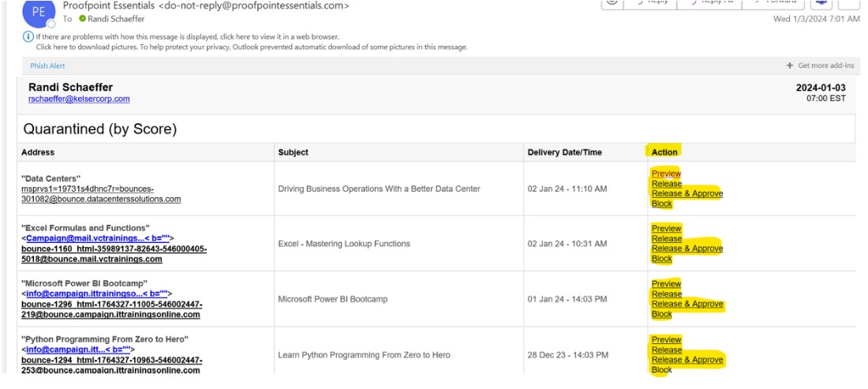This screenshot has width=868, height=389.
Task: Click message bar to download pictures
Action: pyautogui.click(x=251, y=47)
